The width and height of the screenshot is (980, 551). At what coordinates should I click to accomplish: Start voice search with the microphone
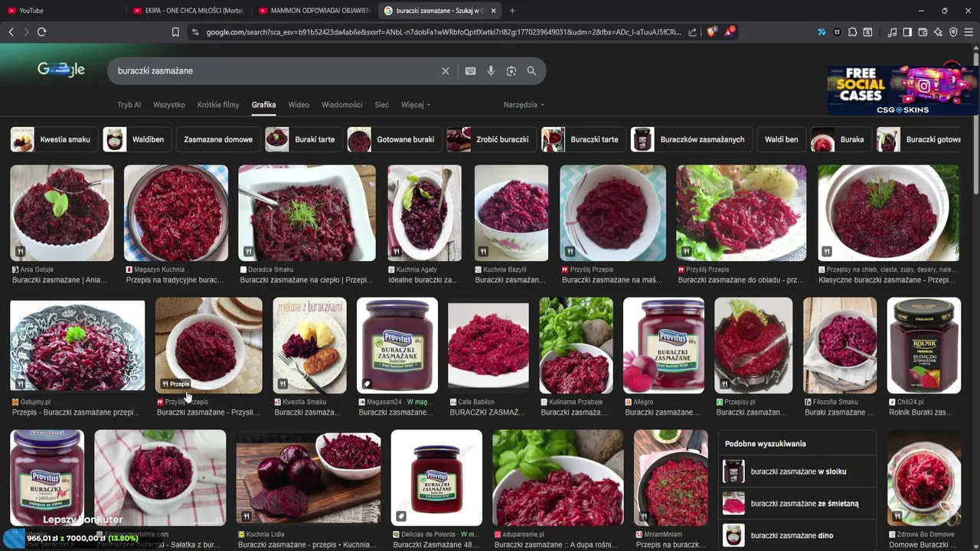pos(491,70)
